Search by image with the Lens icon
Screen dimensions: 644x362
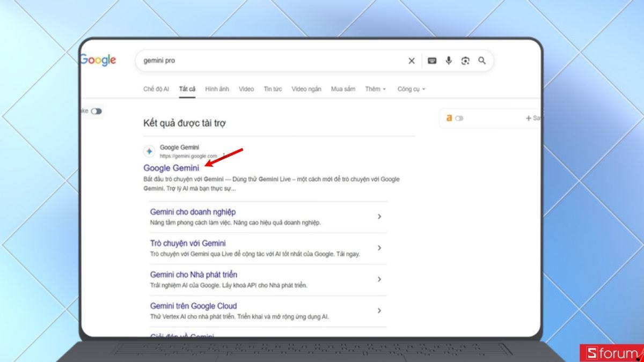click(465, 61)
